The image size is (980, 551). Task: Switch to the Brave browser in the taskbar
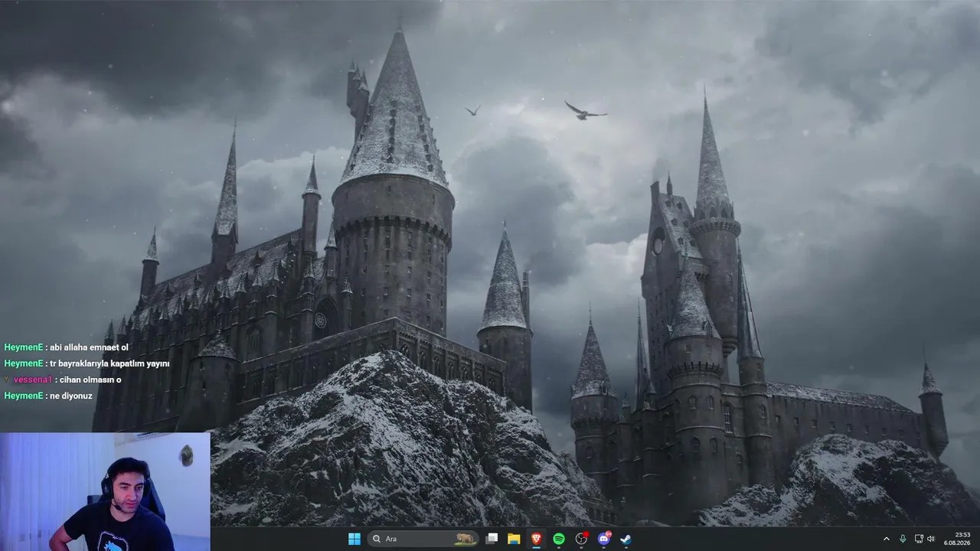point(537,539)
